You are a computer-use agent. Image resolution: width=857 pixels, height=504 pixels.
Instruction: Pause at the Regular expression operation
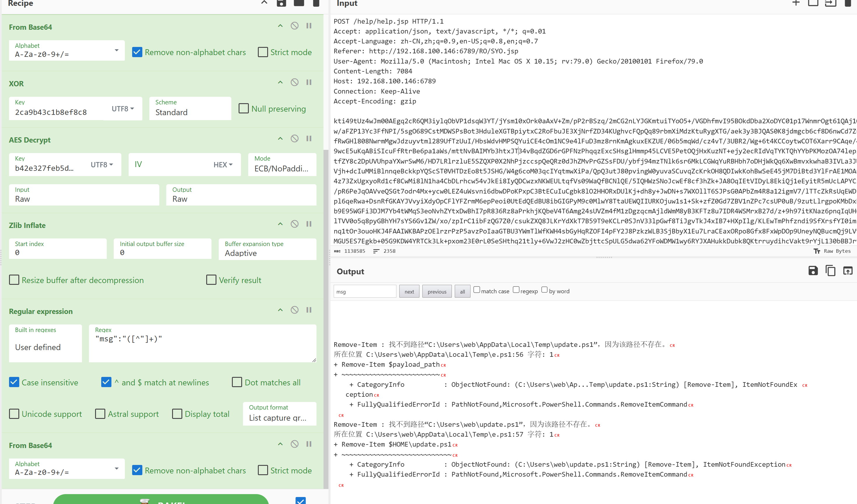pos(309,310)
